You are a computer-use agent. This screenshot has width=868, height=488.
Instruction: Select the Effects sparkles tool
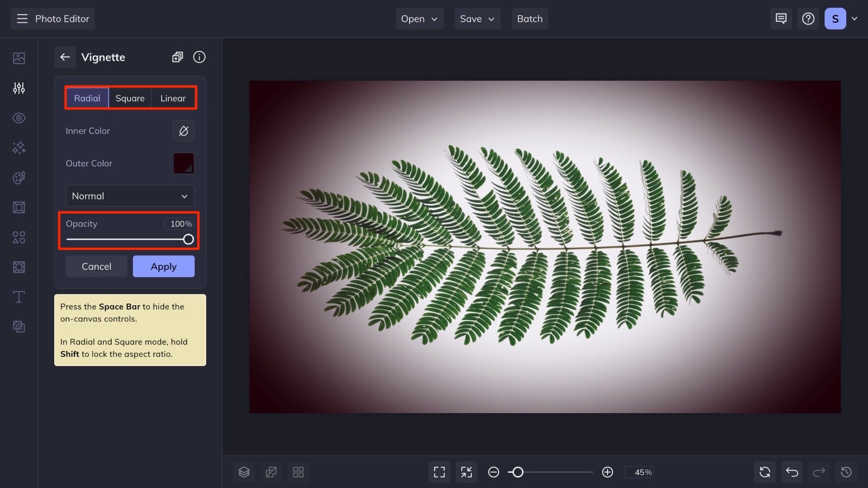[x=18, y=147]
